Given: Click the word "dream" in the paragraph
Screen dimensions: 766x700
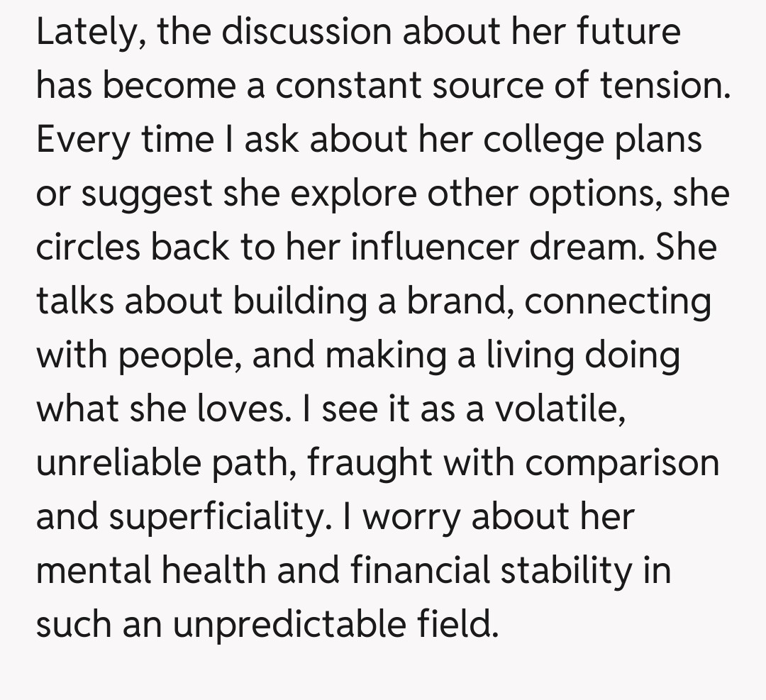Looking at the screenshot, I should 579,248.
